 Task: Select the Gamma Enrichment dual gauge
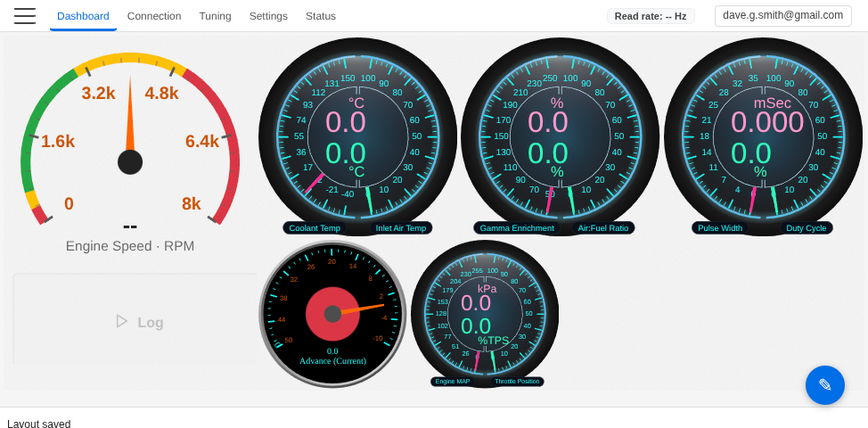pos(560,136)
